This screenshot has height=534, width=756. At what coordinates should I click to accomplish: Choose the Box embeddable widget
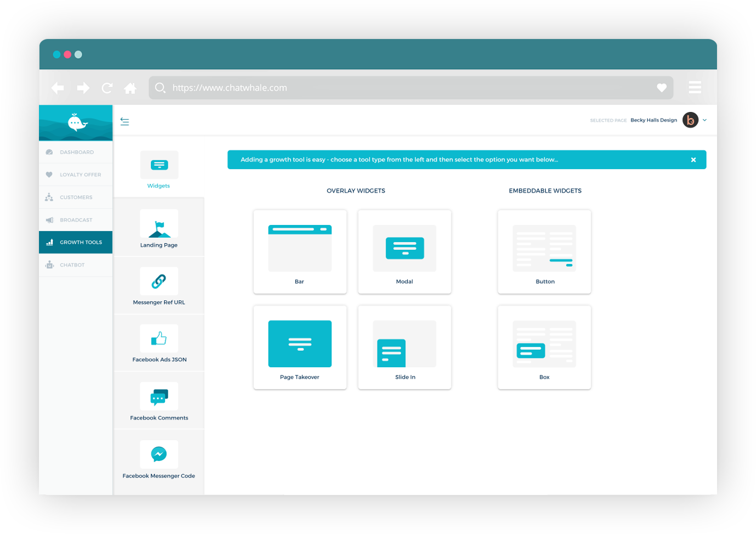coord(544,347)
